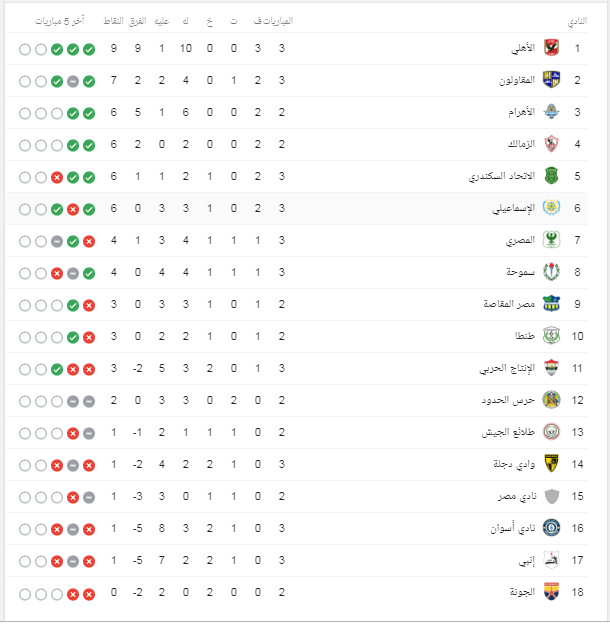Click the الجونة club logo
This screenshot has height=625, width=610.
(x=551, y=592)
